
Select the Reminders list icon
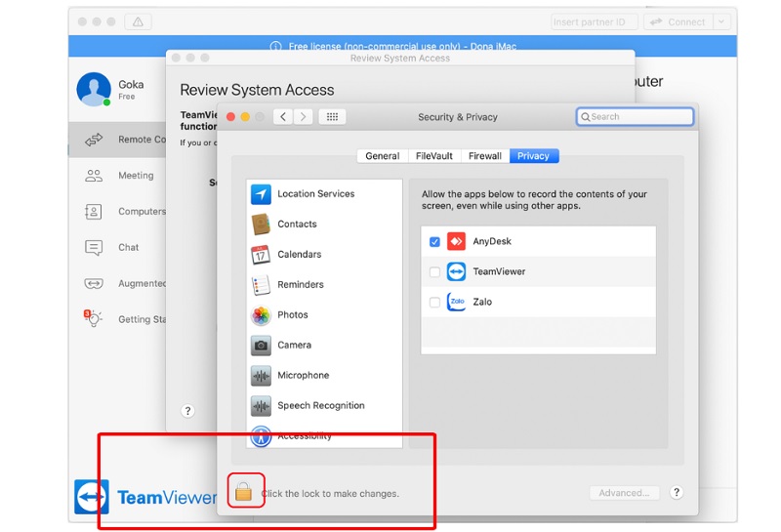261,285
